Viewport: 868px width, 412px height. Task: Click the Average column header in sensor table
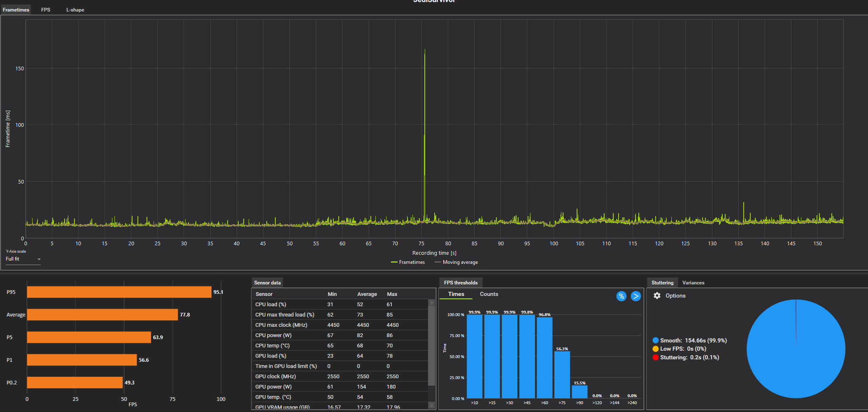(367, 294)
